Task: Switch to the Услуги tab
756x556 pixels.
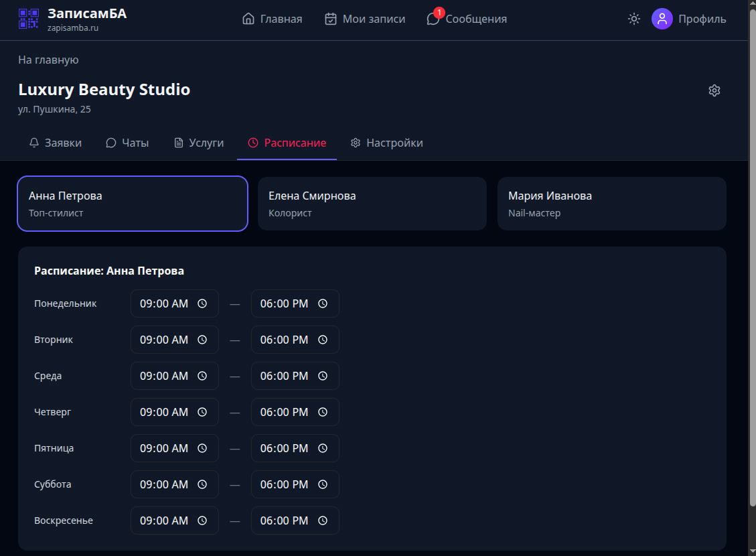Action: [x=199, y=143]
